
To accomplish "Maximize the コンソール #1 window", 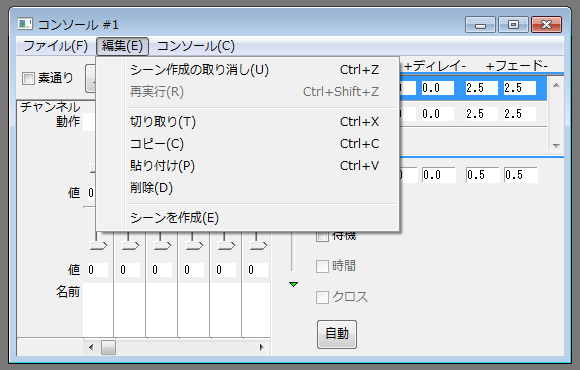I will click(x=513, y=25).
